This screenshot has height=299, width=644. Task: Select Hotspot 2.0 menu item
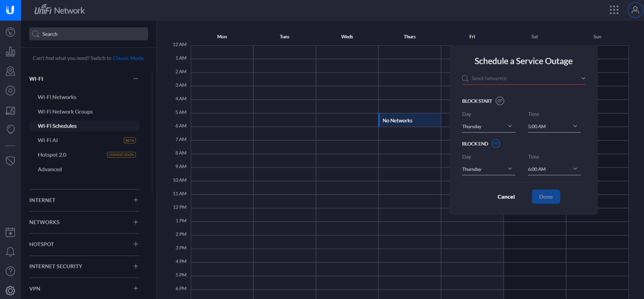click(x=52, y=155)
